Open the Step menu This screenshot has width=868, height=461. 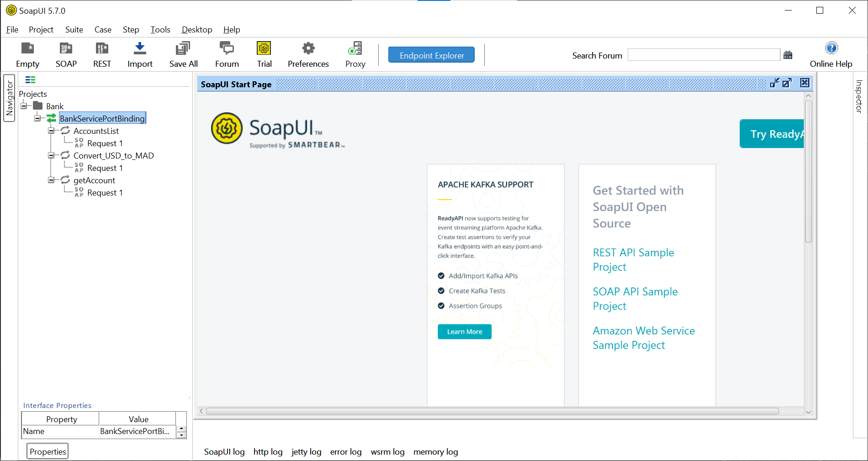pos(131,30)
